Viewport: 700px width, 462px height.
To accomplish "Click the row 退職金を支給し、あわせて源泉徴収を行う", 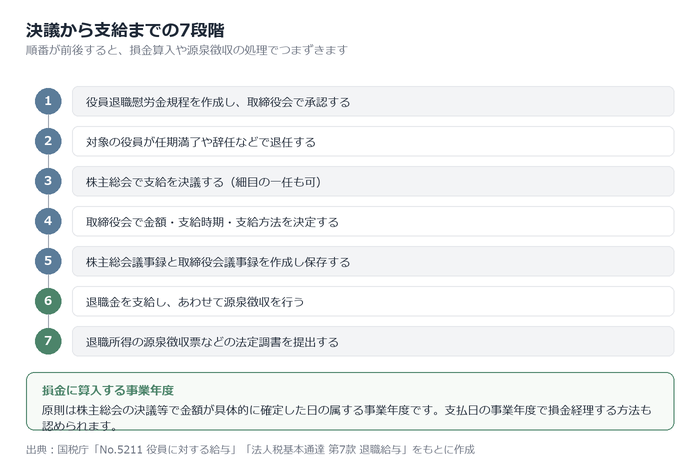I will tap(373, 301).
